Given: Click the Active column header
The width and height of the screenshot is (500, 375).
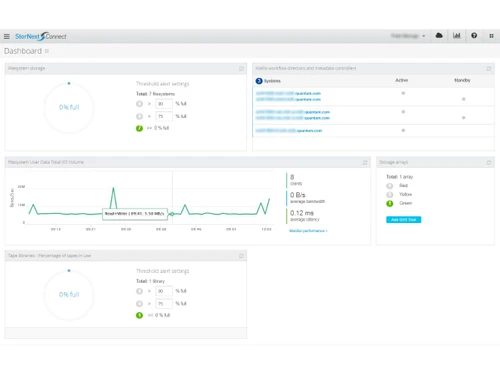Looking at the screenshot, I should [402, 80].
